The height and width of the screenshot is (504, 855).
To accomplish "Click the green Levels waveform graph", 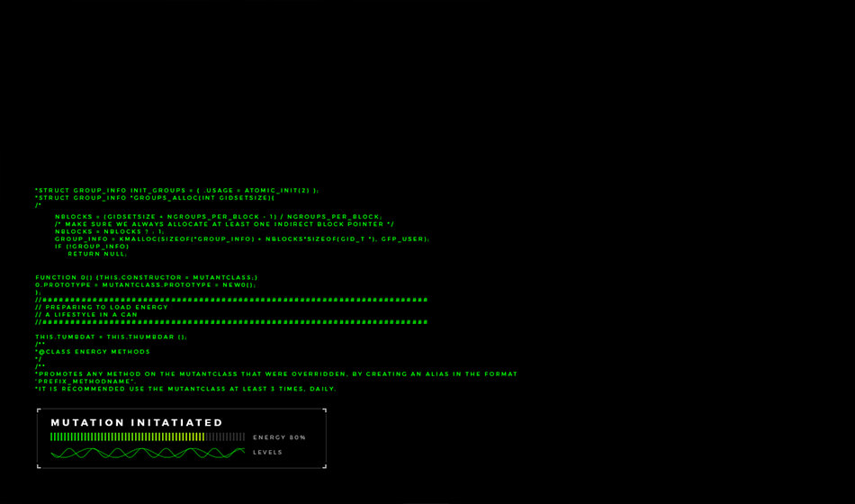I will point(147,453).
